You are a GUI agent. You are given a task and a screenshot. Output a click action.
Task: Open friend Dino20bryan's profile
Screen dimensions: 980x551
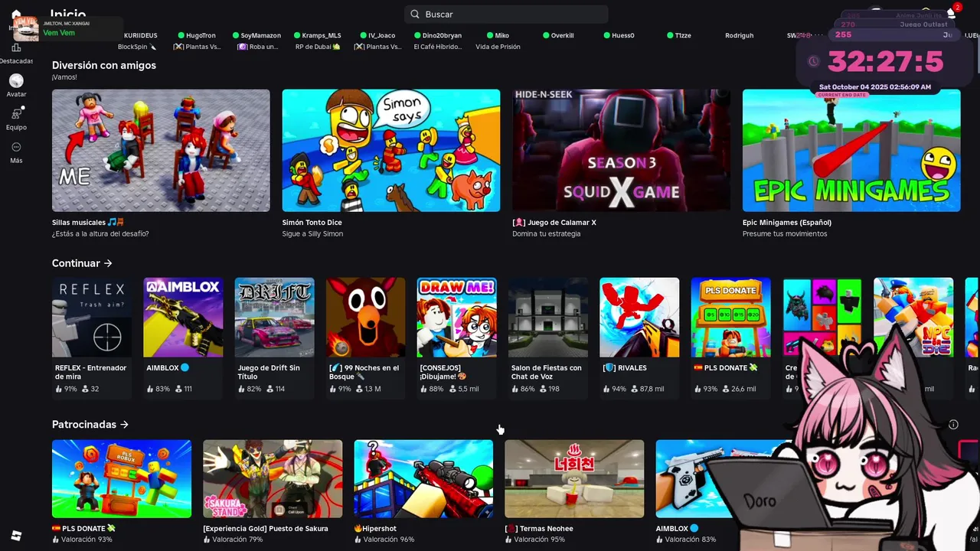pyautogui.click(x=438, y=35)
